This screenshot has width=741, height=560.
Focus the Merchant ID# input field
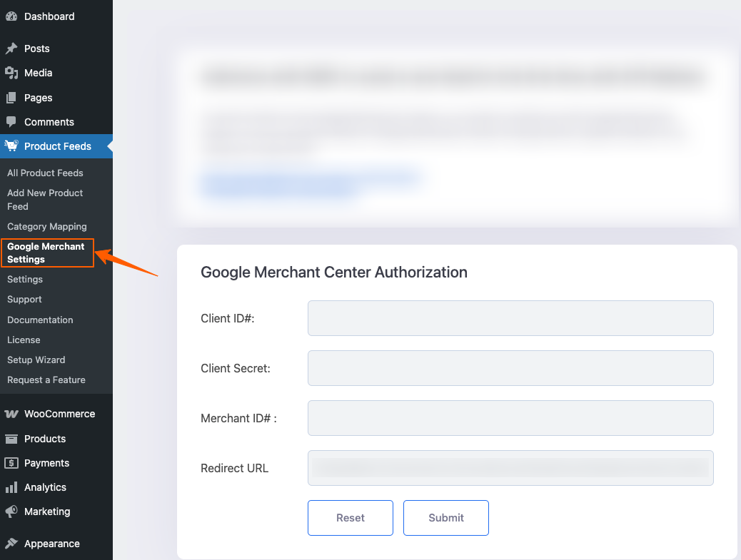click(x=510, y=418)
